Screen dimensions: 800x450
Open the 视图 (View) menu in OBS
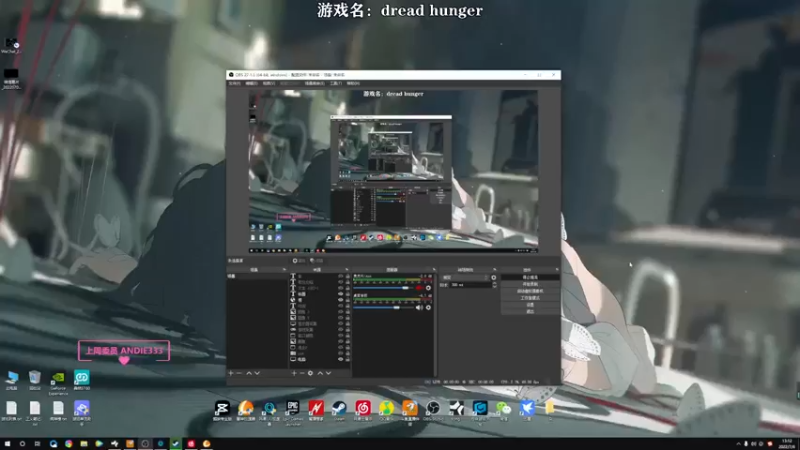(269, 83)
